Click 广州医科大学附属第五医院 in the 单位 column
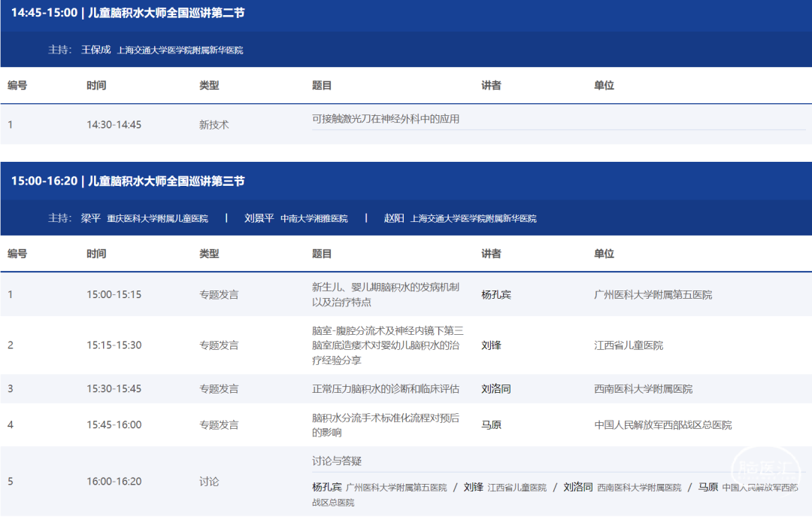Image resolution: width=812 pixels, height=517 pixels. (x=653, y=295)
